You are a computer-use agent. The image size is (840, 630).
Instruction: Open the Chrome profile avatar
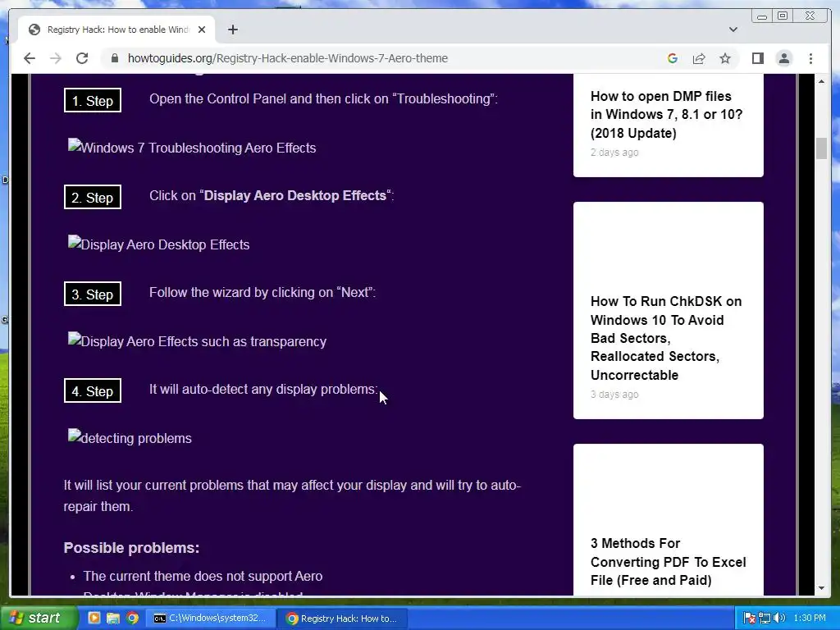point(783,58)
